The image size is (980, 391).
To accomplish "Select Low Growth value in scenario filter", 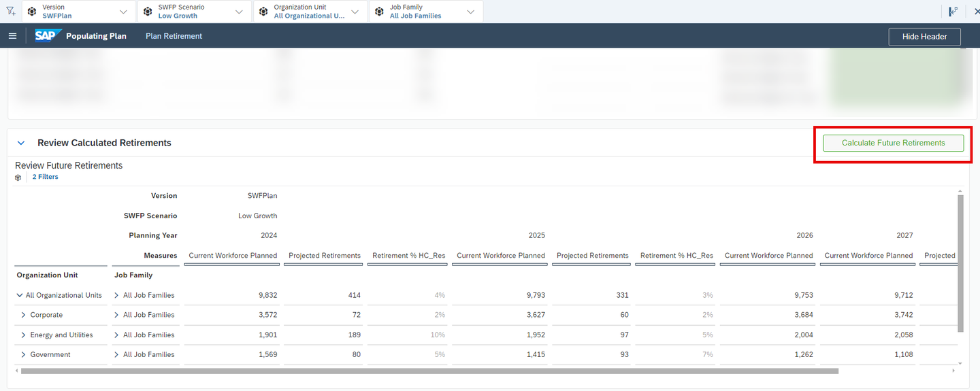I will point(178,16).
